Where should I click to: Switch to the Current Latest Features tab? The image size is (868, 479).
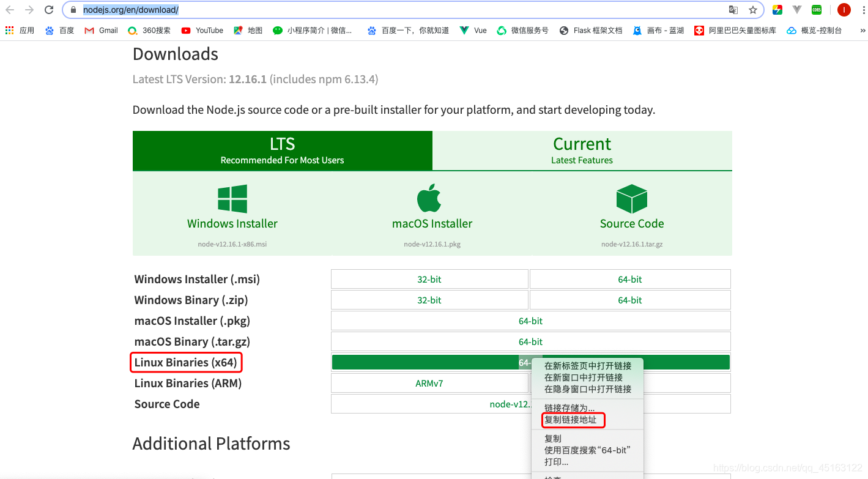pos(582,150)
